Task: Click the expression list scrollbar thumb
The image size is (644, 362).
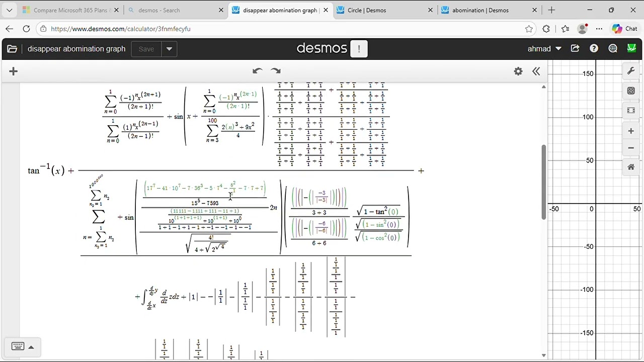Action: coord(543,182)
